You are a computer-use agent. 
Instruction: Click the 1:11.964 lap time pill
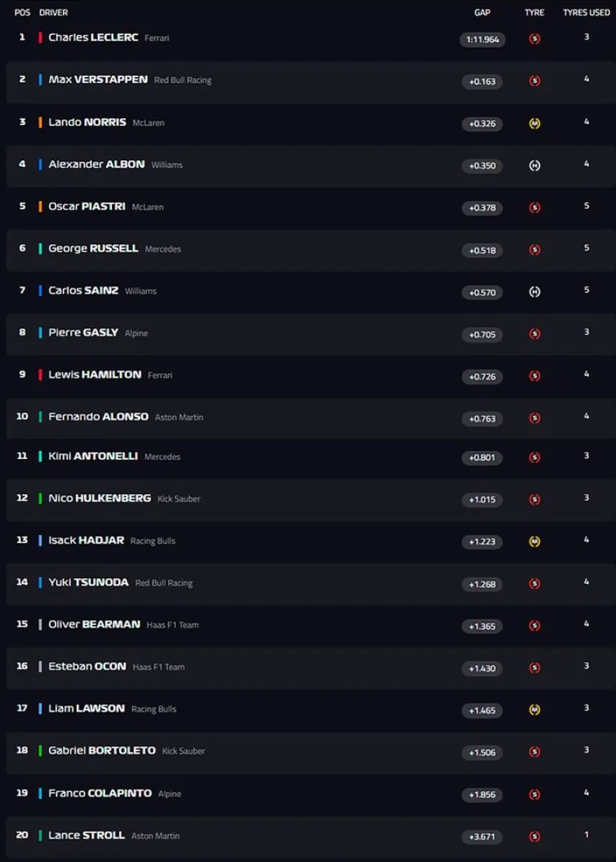click(x=482, y=40)
